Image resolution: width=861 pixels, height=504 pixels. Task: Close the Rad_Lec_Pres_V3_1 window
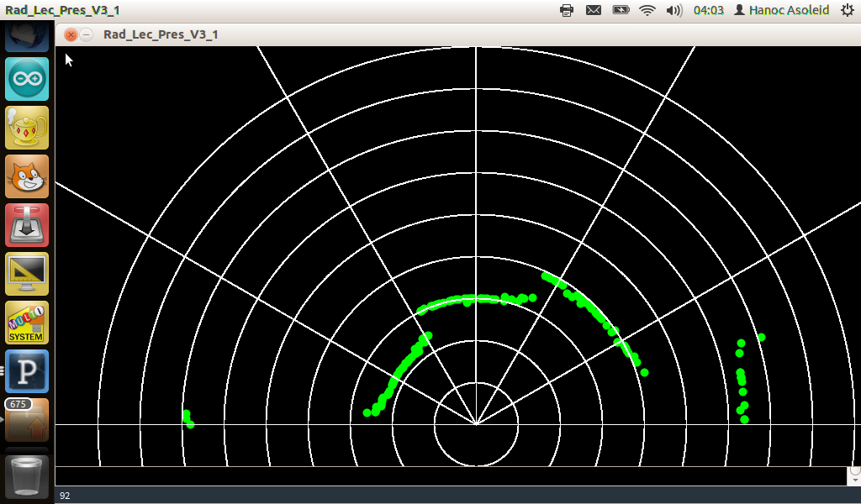coord(71,34)
